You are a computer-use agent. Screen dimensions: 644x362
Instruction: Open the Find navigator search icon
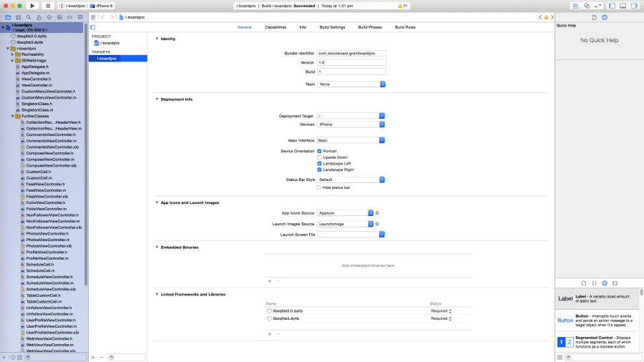(x=29, y=17)
